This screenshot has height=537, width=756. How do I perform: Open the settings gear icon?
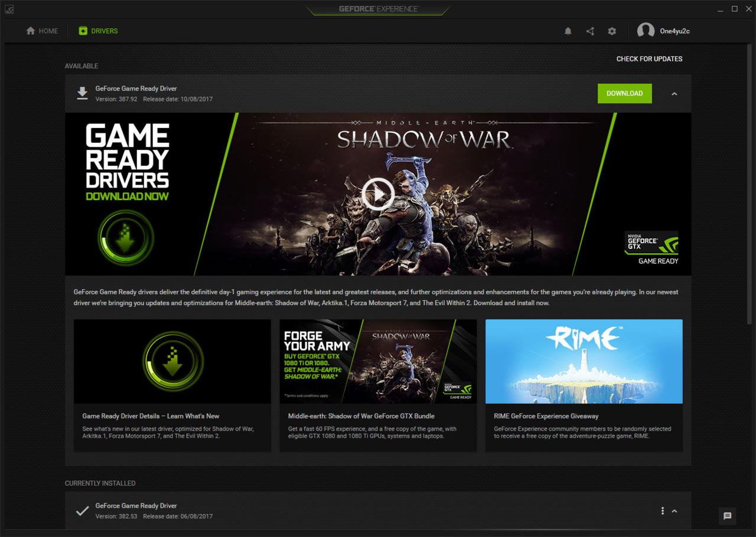click(x=612, y=31)
